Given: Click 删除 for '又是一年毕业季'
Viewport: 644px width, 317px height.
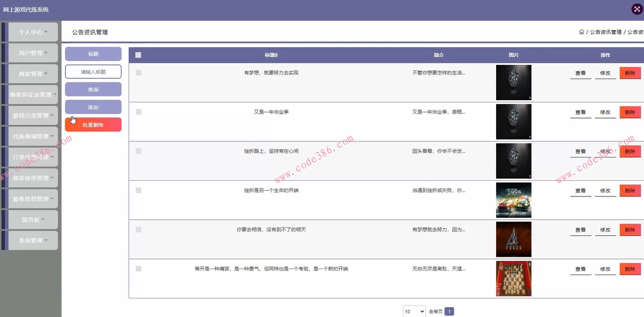Looking at the screenshot, I should pyautogui.click(x=630, y=112).
